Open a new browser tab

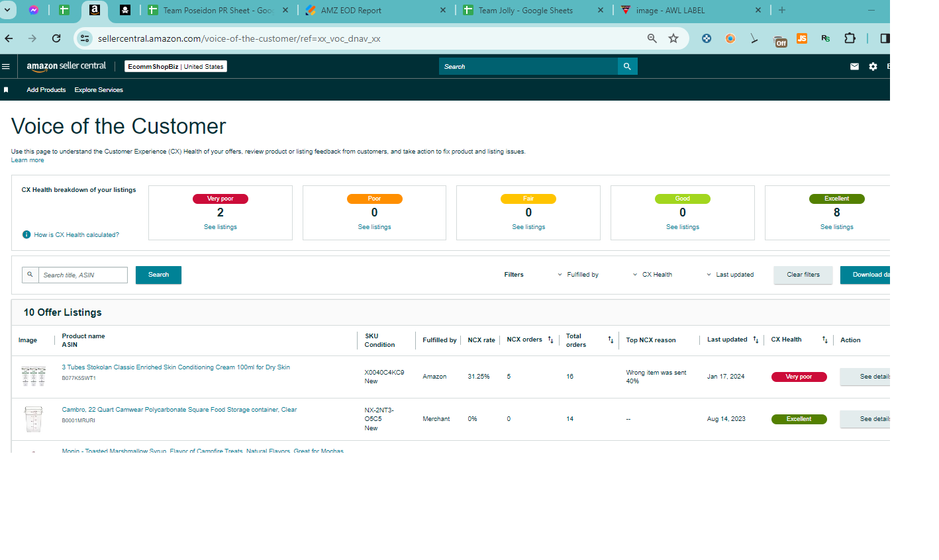point(782,10)
